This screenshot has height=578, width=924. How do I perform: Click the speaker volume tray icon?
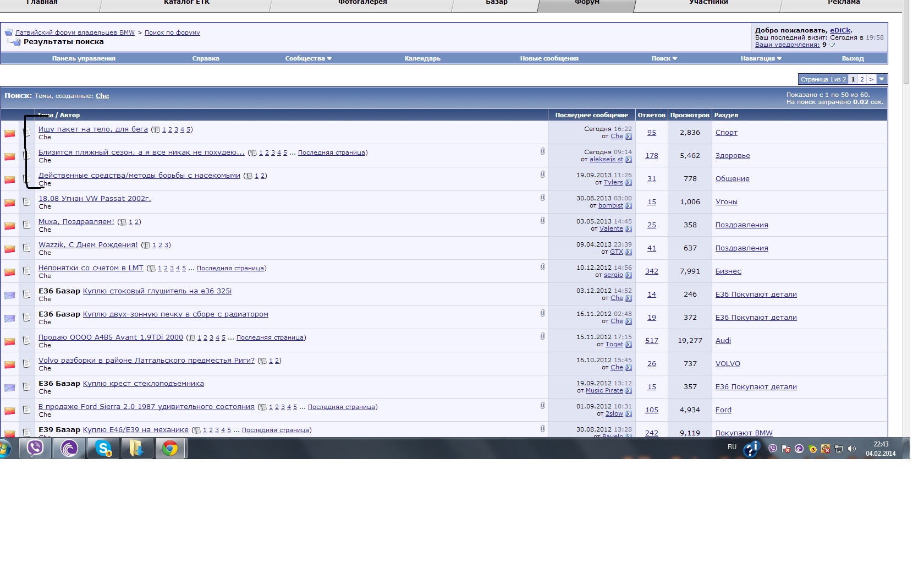click(852, 449)
